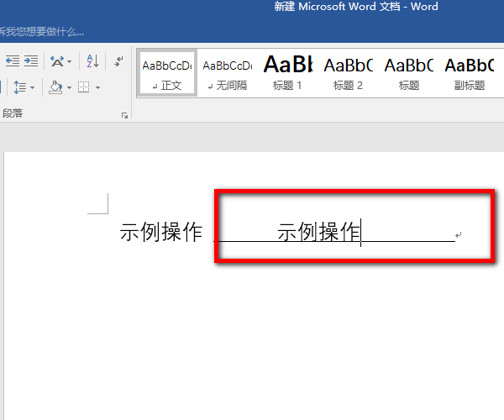Apply the 副标题 style
This screenshot has width=504, height=420.
tap(470, 74)
